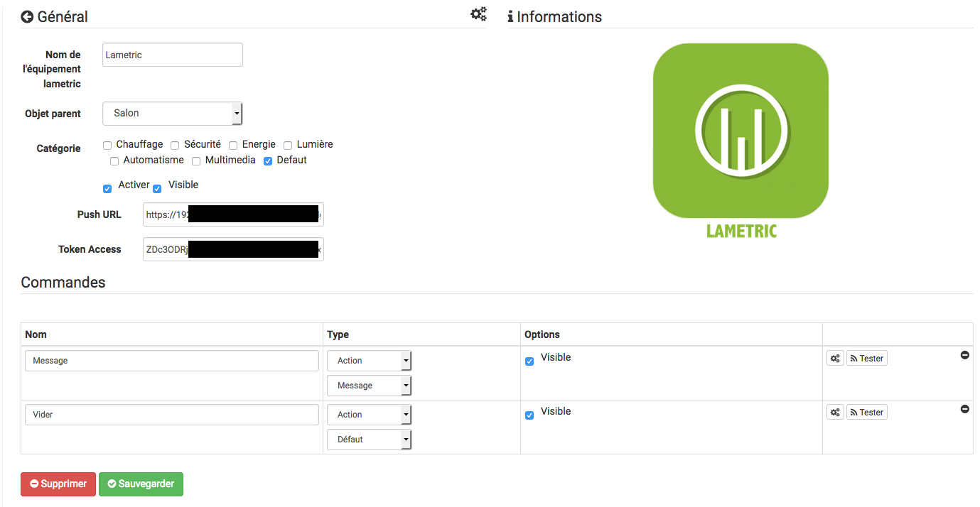The height and width of the screenshot is (507, 980).
Task: Tick the Multimedia category checkbox
Action: 196,161
